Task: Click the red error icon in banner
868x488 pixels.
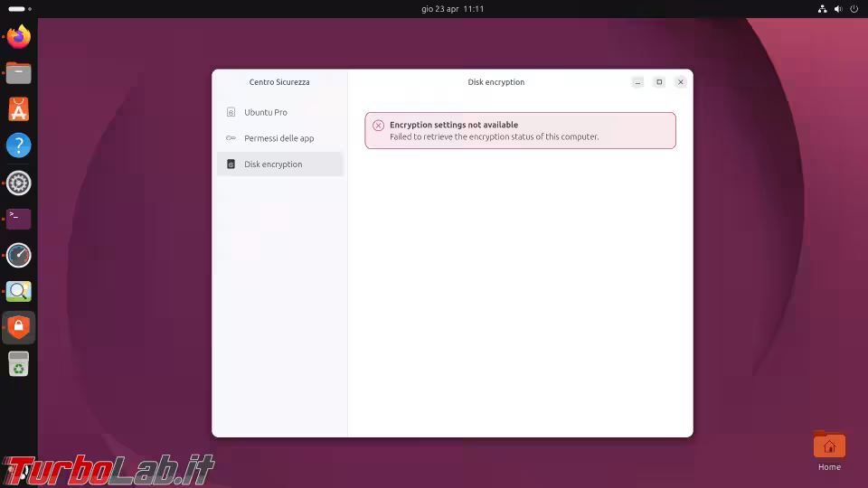Action: [378, 126]
